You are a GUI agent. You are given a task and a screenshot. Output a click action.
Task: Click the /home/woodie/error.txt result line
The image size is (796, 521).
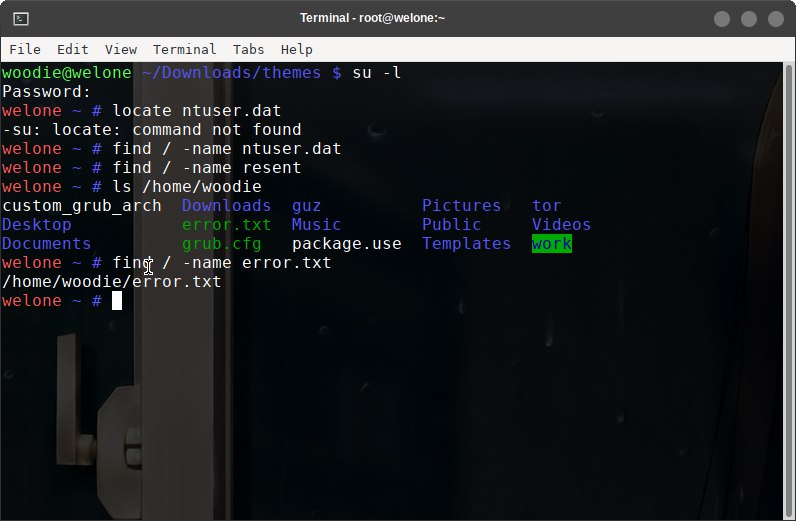click(x=112, y=282)
